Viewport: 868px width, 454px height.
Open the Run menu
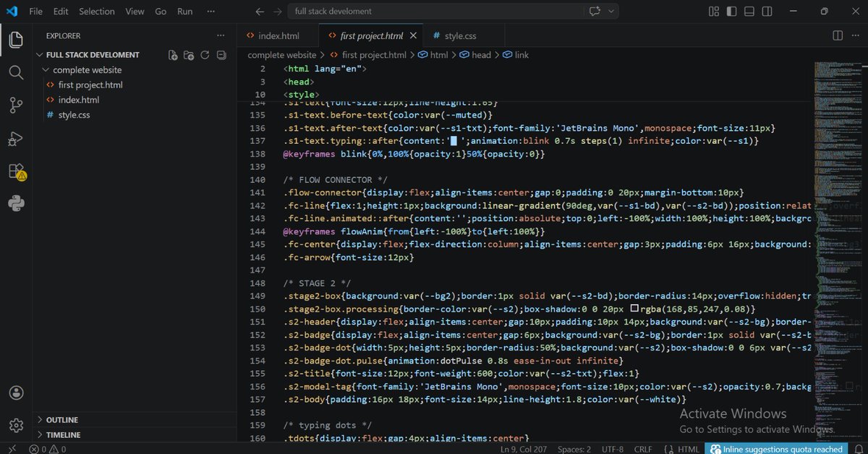click(x=185, y=12)
